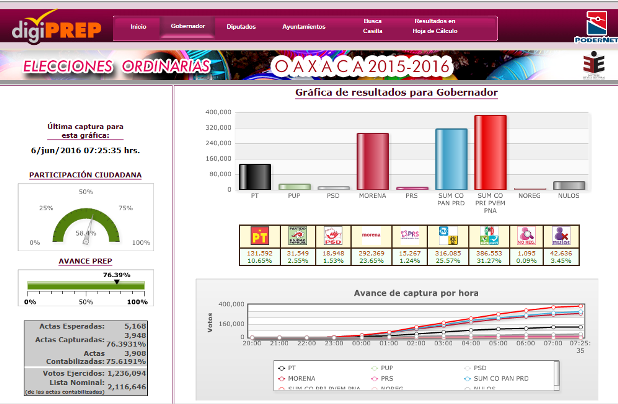Viewport: 618px width, 404px height.
Task: Click the '76.39%' progress label
Action: click(x=117, y=275)
